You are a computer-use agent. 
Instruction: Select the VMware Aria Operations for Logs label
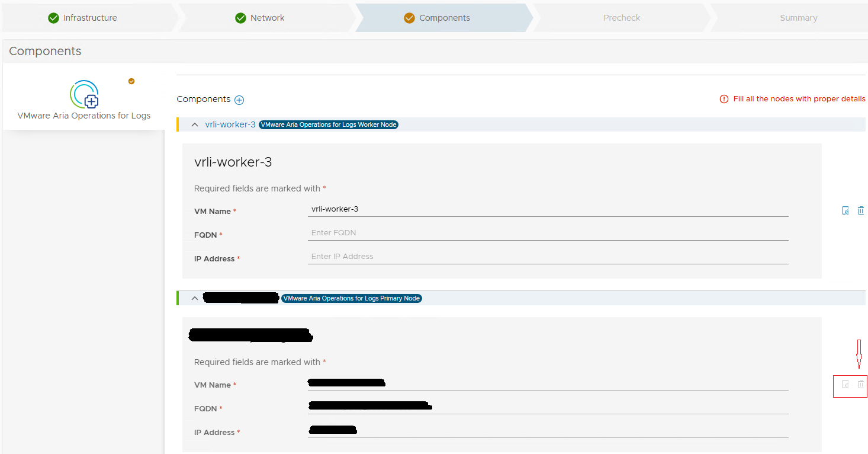click(x=84, y=116)
